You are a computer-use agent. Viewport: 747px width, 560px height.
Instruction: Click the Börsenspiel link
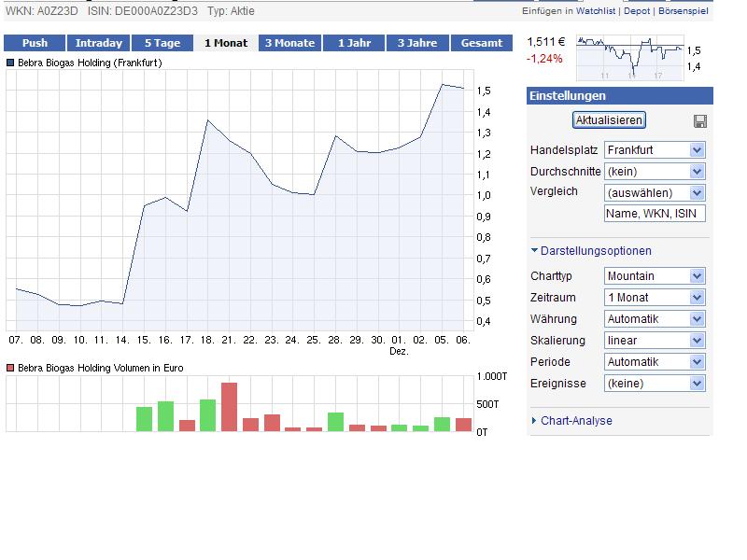point(684,11)
